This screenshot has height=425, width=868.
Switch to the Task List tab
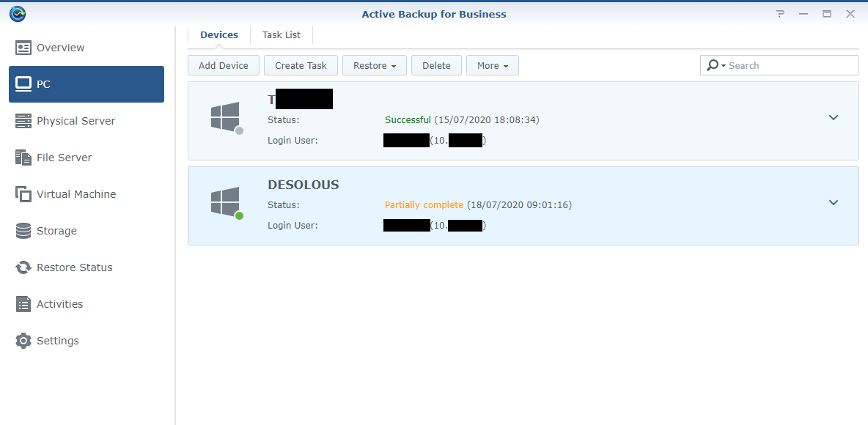282,35
